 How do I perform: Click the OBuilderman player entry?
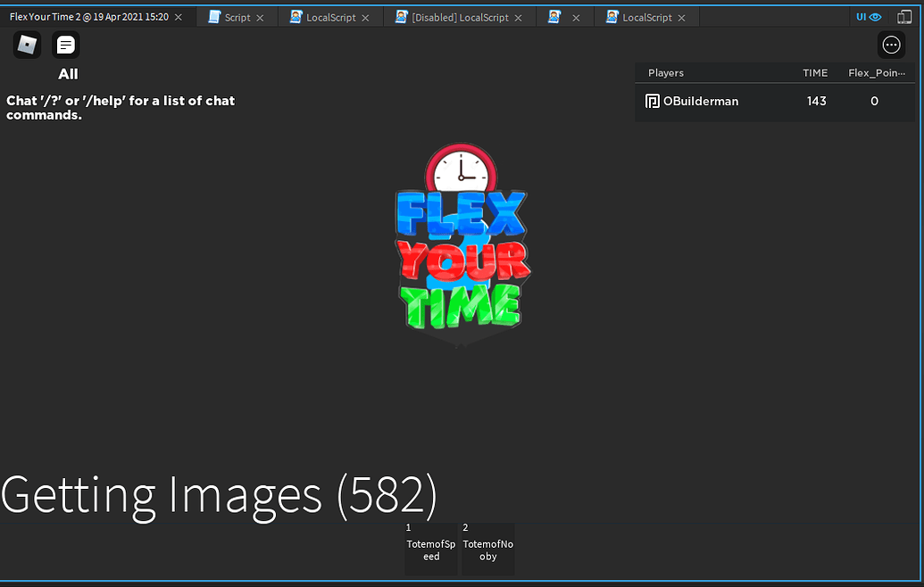pyautogui.click(x=775, y=102)
